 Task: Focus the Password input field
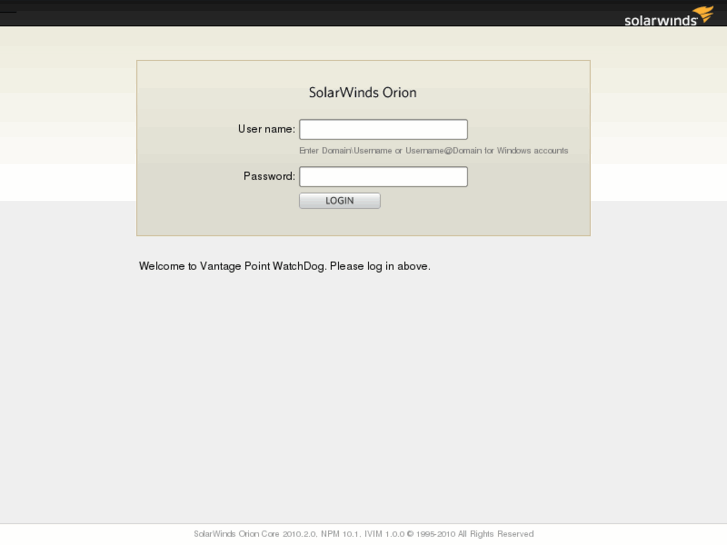pos(383,177)
